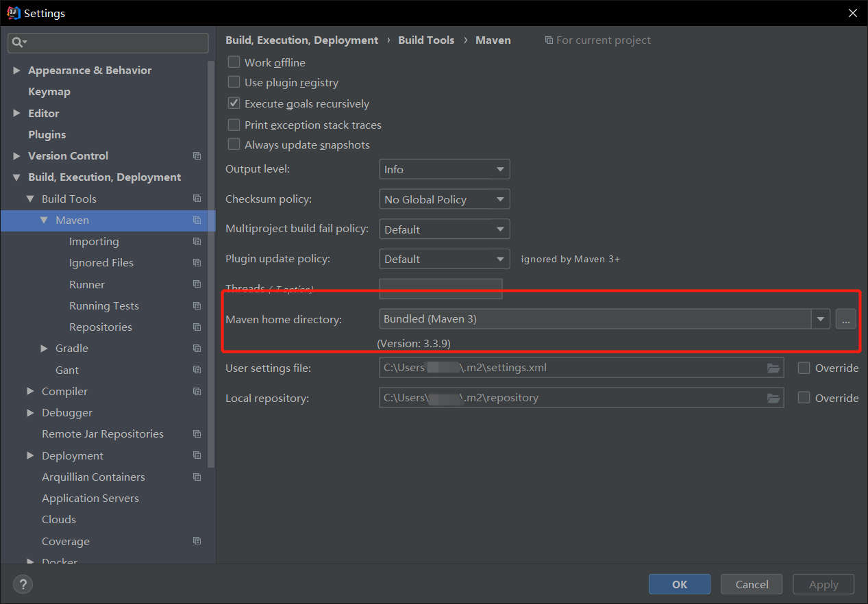Click the project-level marker icon beside Version Control

tap(197, 155)
